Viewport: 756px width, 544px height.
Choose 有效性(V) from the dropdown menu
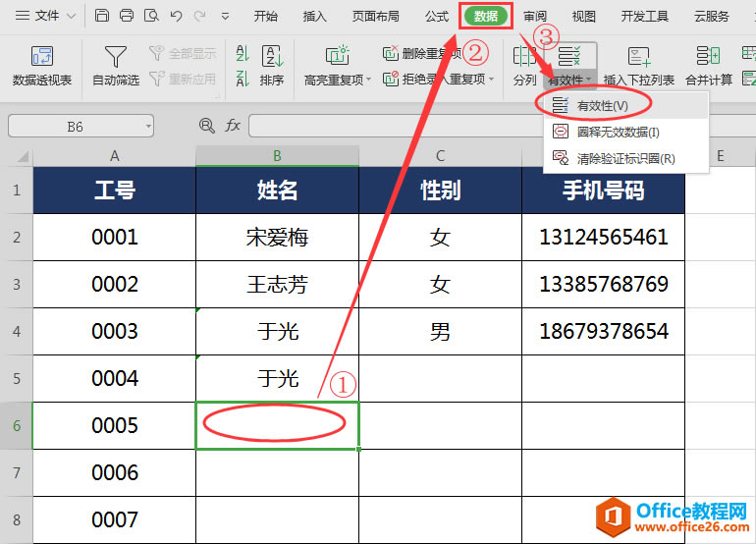pos(602,104)
